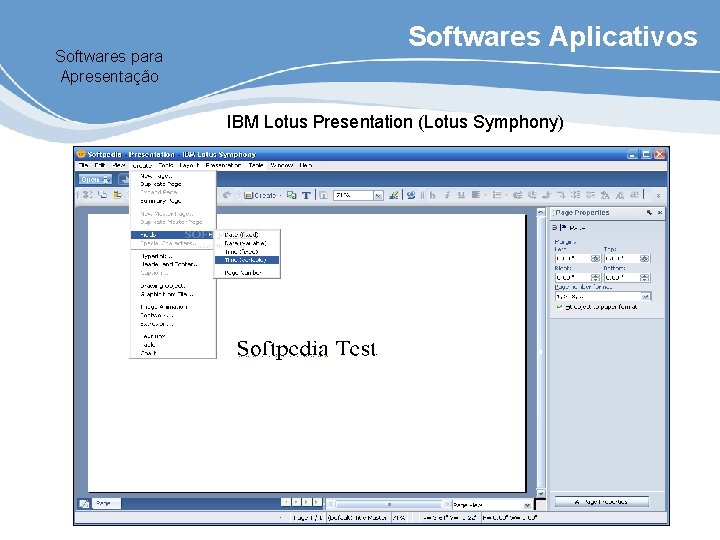This screenshot has width=720, height=540.
Task: Click the Create button in toolbar
Action: [260, 195]
